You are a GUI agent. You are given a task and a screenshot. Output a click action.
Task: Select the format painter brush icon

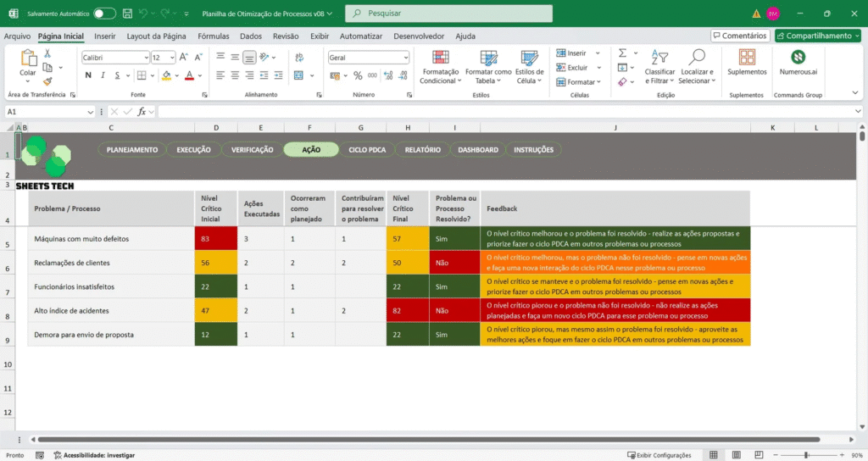[x=47, y=81]
